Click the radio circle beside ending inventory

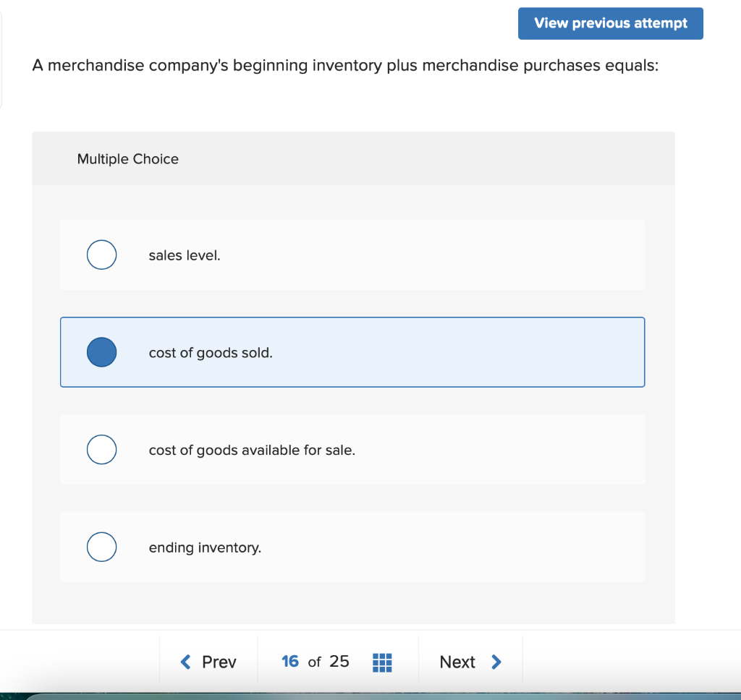[x=101, y=547]
